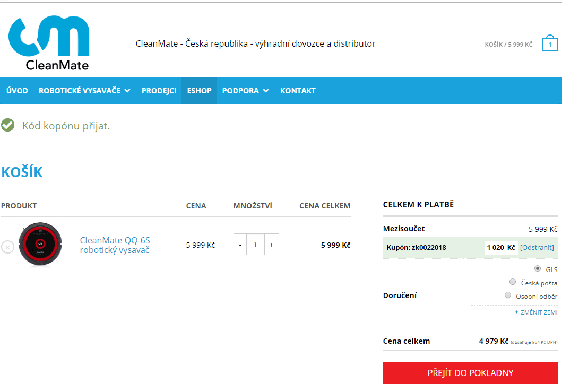Open the shopping cart bag icon

tap(549, 43)
